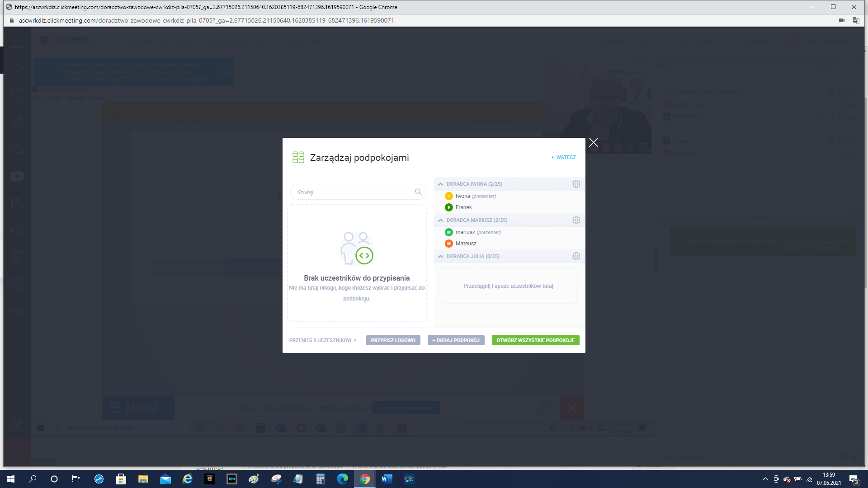Screen dimensions: 868x488
Task: Open Przenieś 0 uczestników dropdown
Action: click(x=323, y=340)
